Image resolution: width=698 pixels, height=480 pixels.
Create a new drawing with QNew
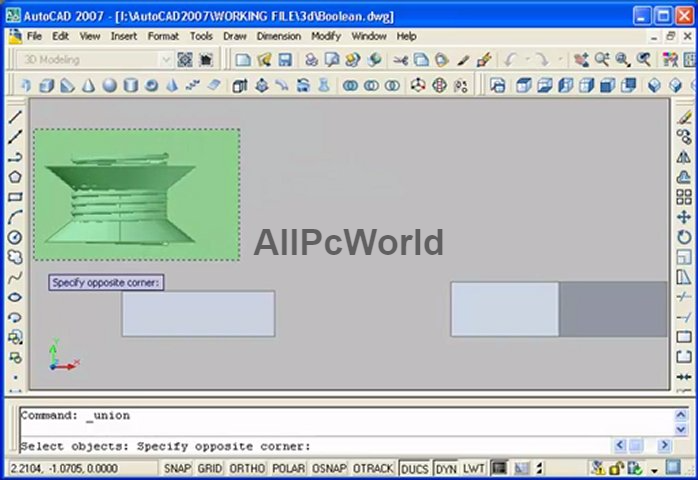[243, 60]
